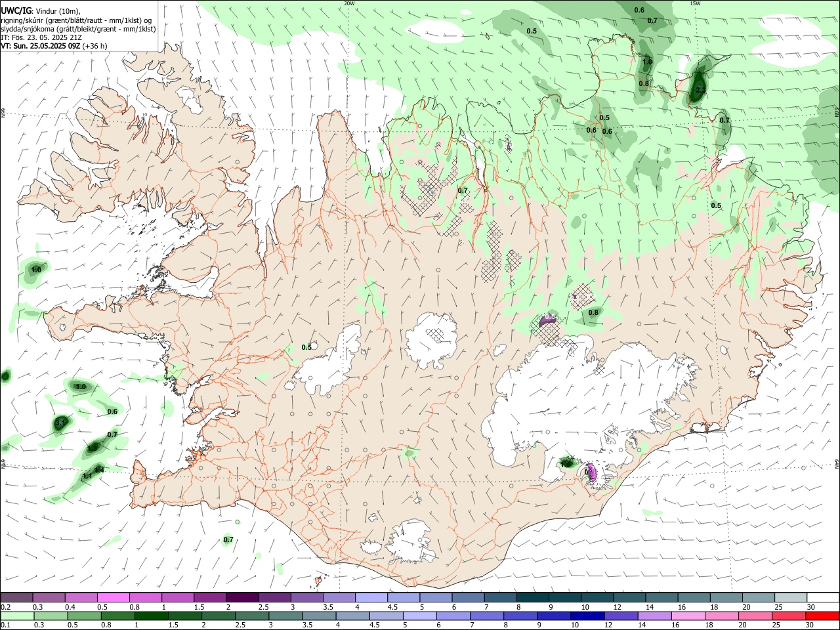Click the 0.2 swatch in the upper snow legend
Screen dimensions: 840x630
pyautogui.click(x=16, y=597)
